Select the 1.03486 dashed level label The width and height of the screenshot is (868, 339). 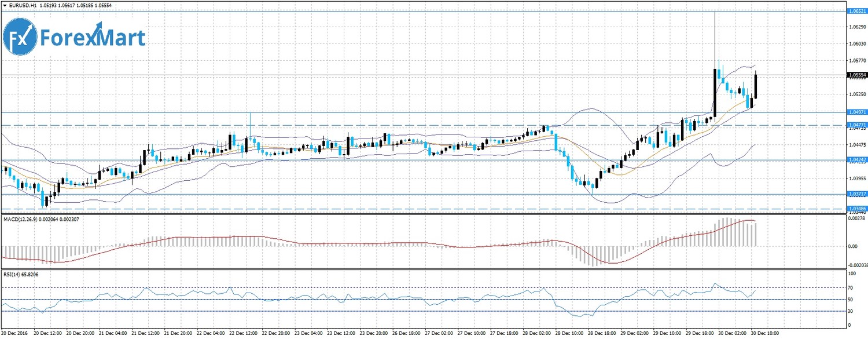pyautogui.click(x=856, y=208)
